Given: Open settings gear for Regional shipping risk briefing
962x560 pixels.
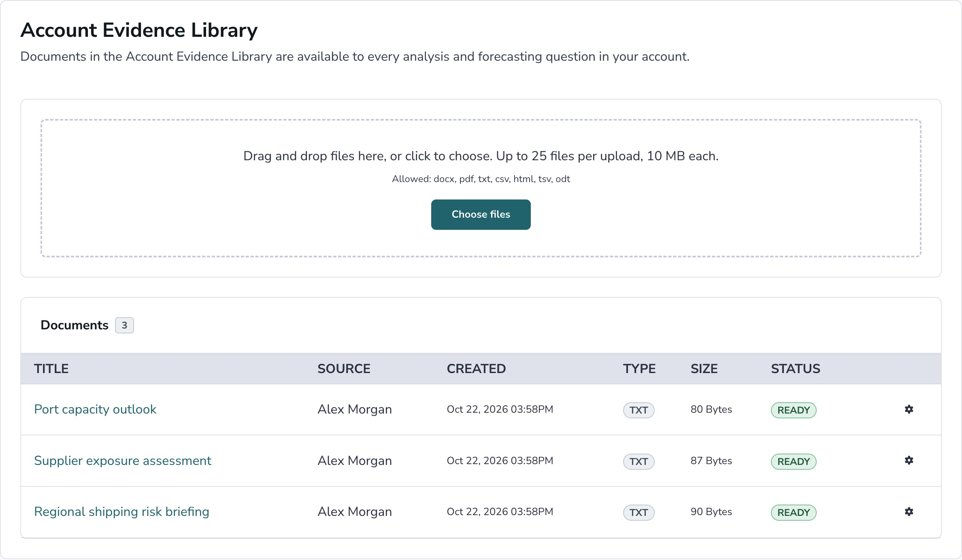Looking at the screenshot, I should [x=909, y=511].
